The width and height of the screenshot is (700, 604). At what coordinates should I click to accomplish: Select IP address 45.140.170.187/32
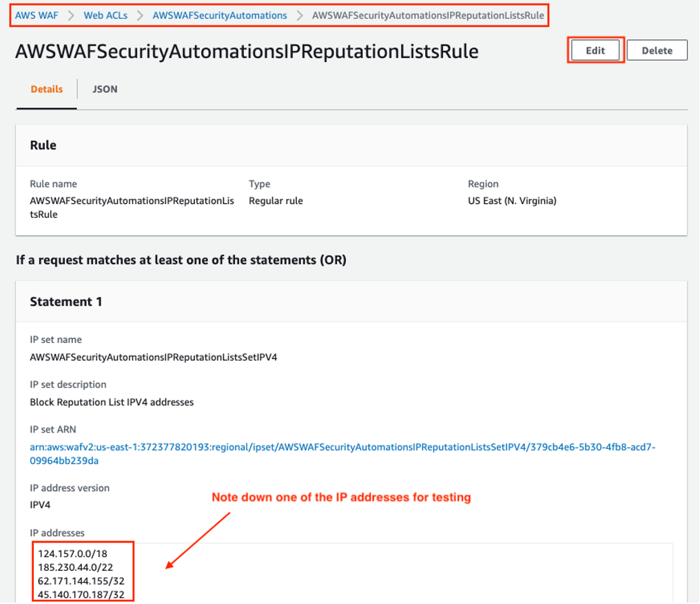81,595
